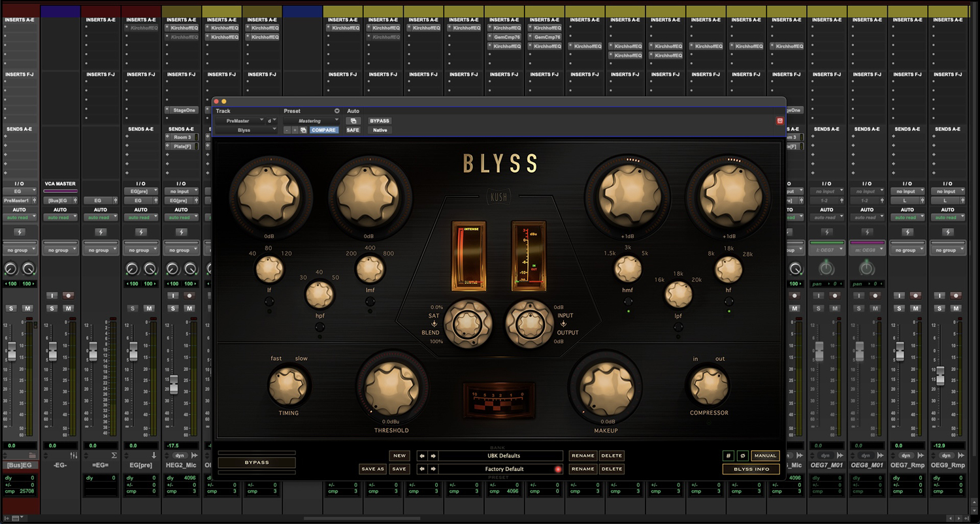
Task: Click the SAFE automation button
Action: click(x=353, y=130)
